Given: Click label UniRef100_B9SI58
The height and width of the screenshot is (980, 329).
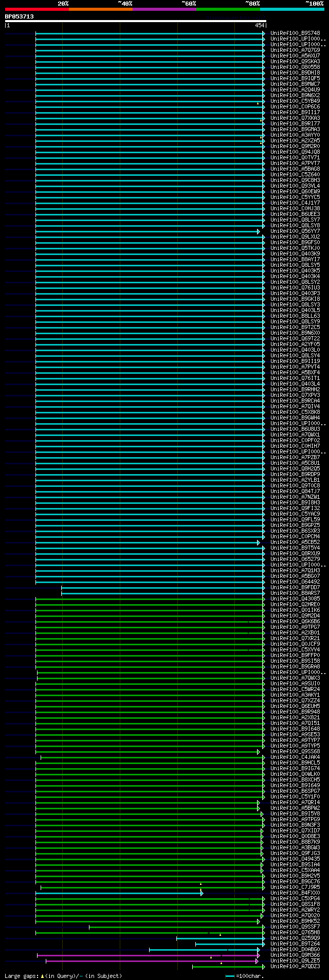Looking at the screenshot, I should click(295, 661).
